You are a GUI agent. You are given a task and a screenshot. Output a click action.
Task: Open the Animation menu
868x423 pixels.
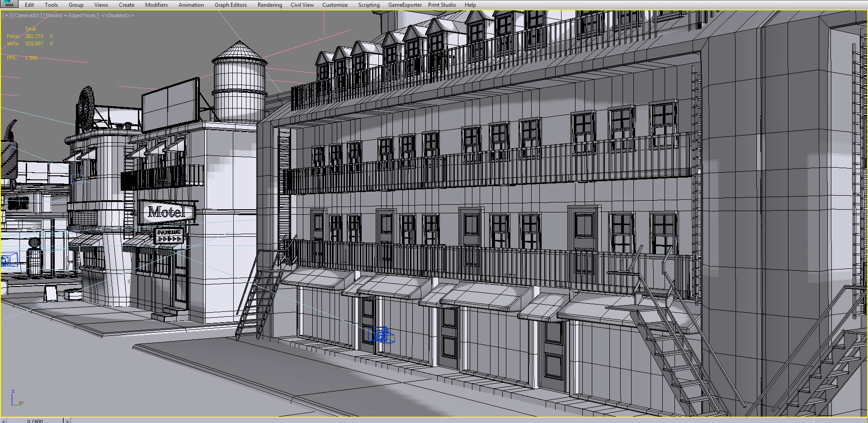tap(191, 5)
